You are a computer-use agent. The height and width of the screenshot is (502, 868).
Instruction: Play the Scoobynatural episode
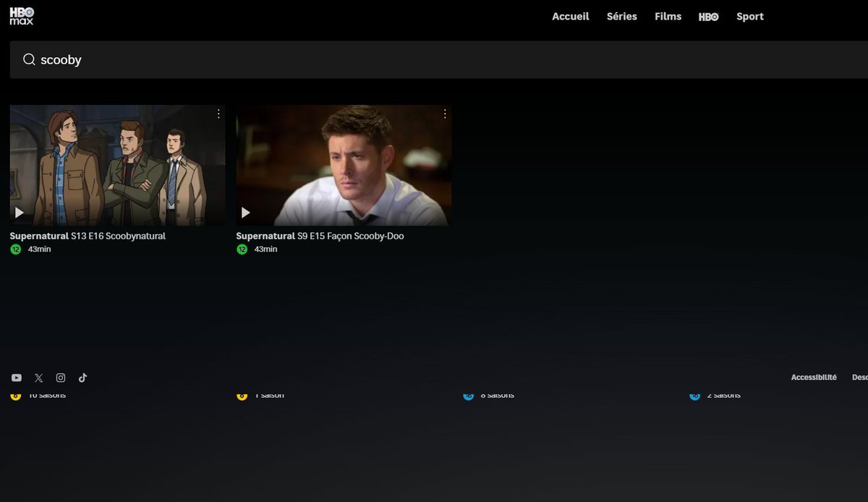coord(20,213)
